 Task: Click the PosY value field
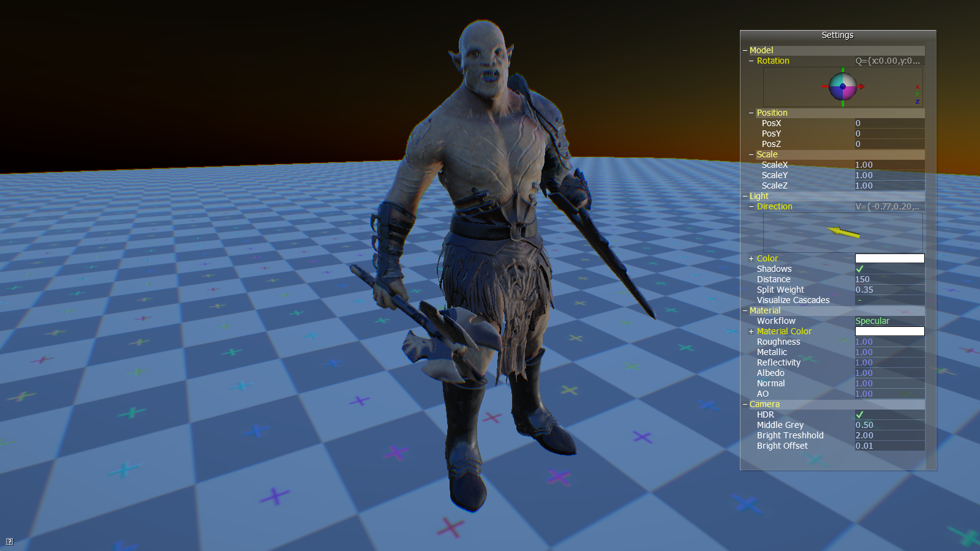pos(890,133)
